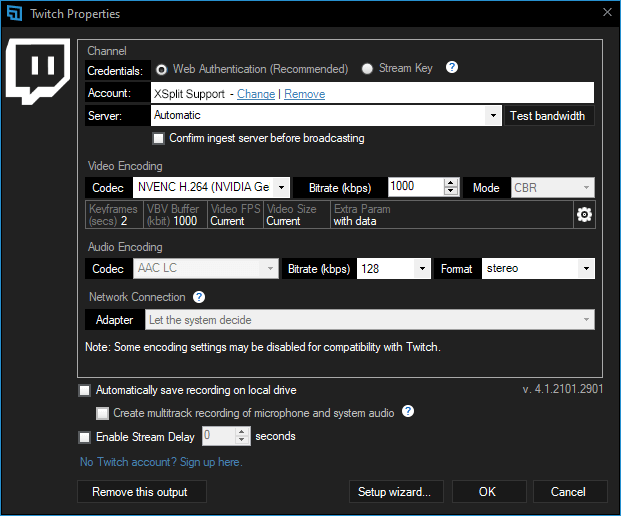The height and width of the screenshot is (516, 621).
Task: Click the Video Size Current cell
Action: click(x=297, y=215)
